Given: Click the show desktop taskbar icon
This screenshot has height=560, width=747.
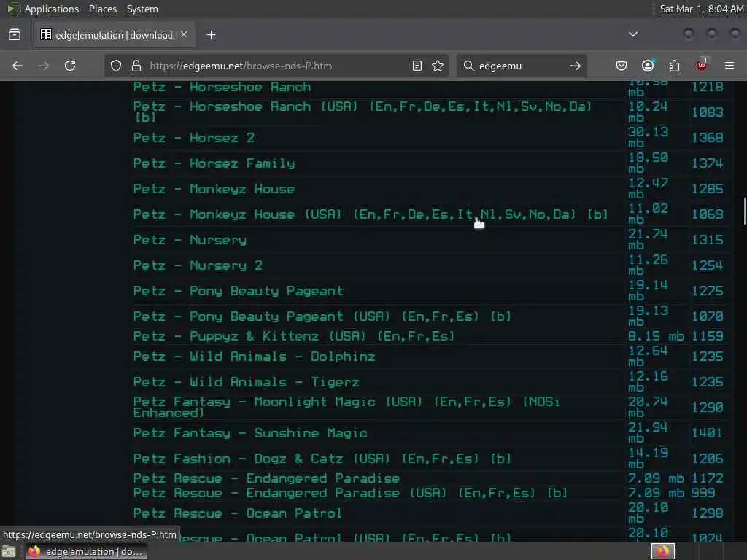Looking at the screenshot, I should click(x=9, y=552).
